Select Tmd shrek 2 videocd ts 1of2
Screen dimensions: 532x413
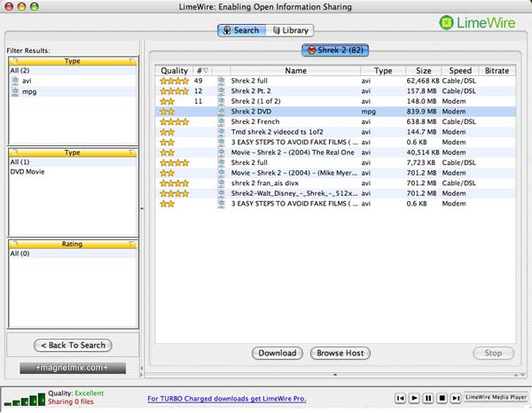pyautogui.click(x=335, y=132)
